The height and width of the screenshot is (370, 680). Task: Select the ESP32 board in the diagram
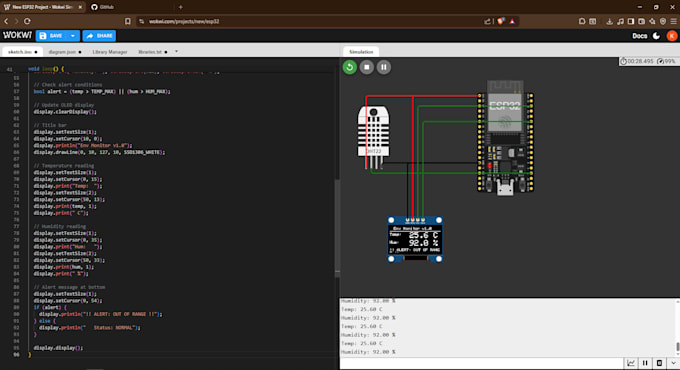(505, 137)
